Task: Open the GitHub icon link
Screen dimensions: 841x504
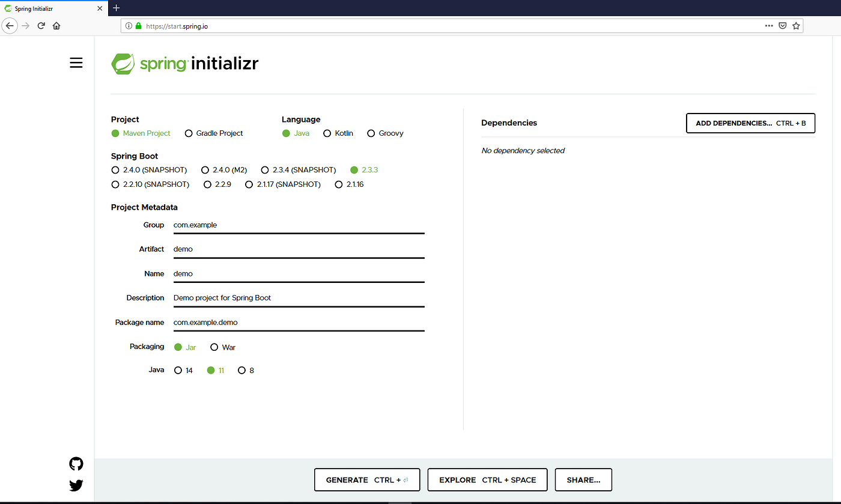Action: pyautogui.click(x=76, y=464)
